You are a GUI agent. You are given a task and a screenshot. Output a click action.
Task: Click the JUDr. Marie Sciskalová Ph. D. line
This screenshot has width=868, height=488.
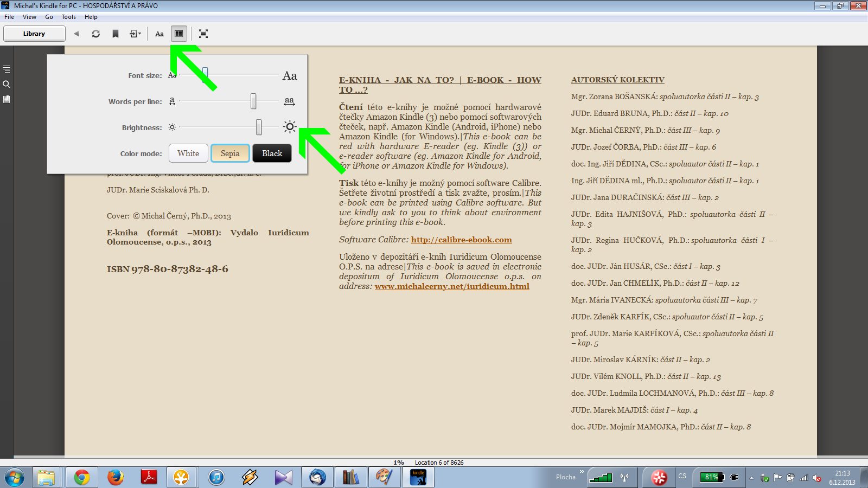[158, 190]
